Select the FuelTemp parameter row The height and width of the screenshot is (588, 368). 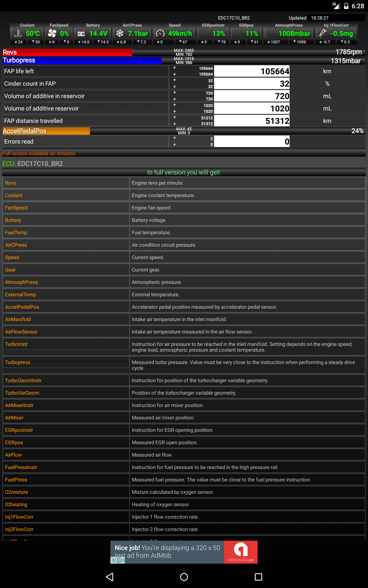[184, 232]
